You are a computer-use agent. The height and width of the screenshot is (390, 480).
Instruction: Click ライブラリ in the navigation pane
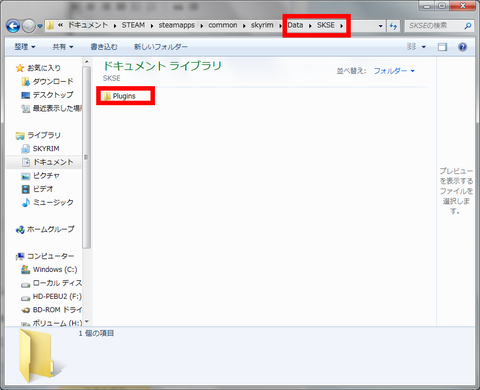coord(44,135)
